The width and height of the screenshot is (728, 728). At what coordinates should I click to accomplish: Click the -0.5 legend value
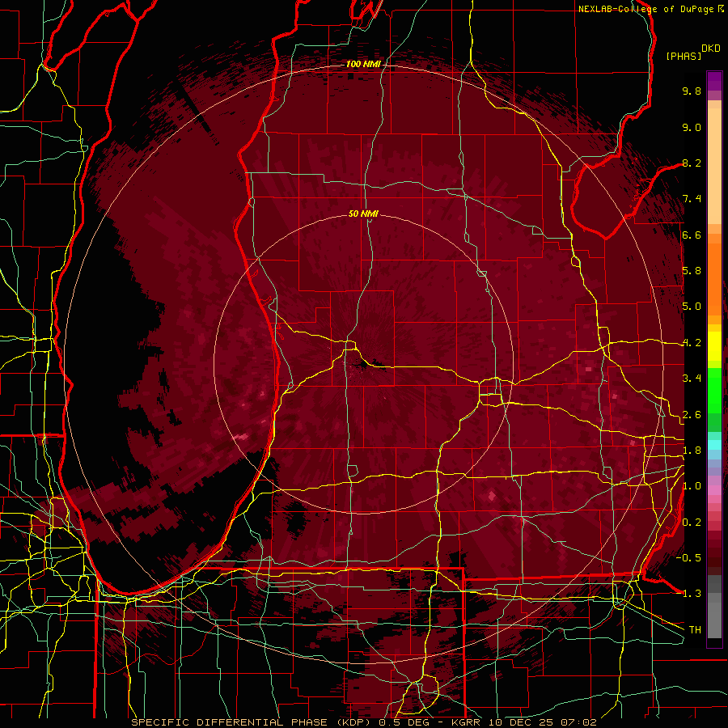[688, 558]
